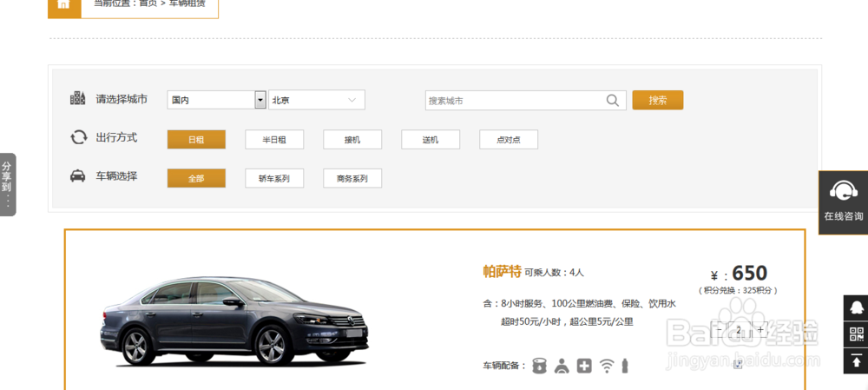Click the 车辆选择 label

(116, 176)
